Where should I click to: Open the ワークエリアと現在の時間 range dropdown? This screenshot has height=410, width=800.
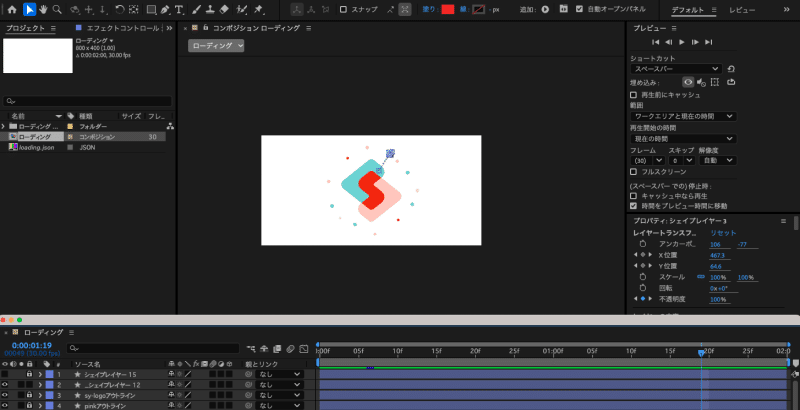[683, 116]
